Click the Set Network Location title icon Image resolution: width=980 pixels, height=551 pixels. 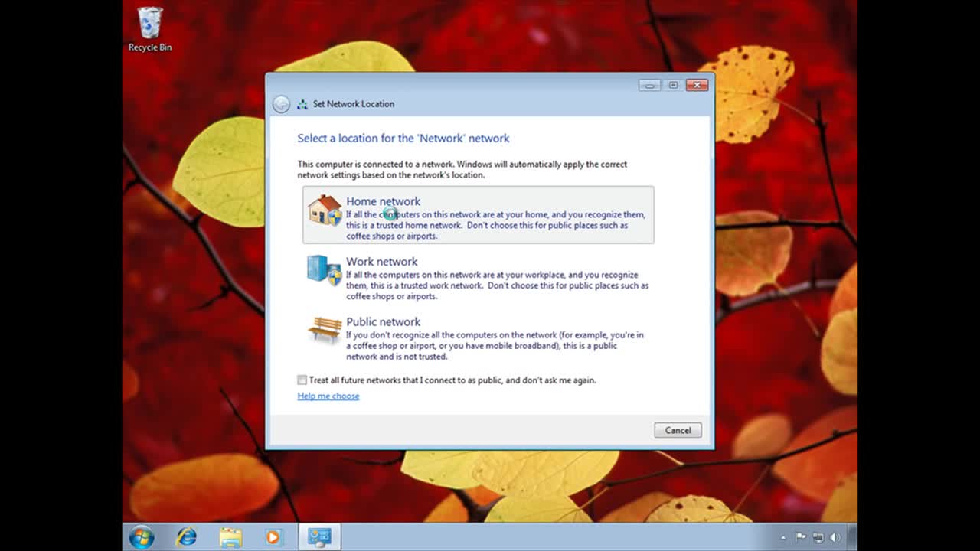(x=302, y=104)
